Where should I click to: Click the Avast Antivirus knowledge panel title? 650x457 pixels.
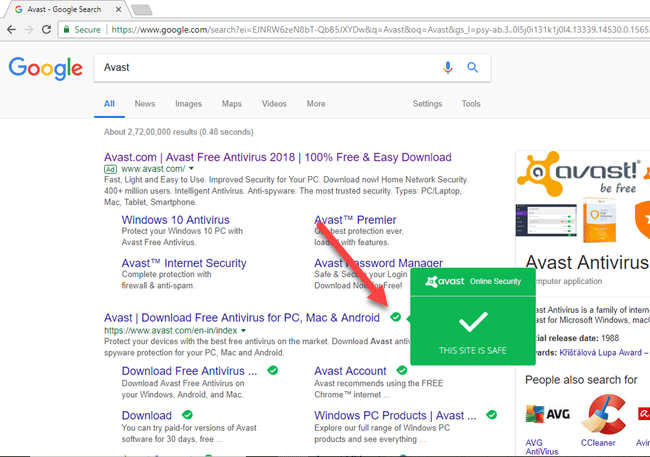point(587,263)
